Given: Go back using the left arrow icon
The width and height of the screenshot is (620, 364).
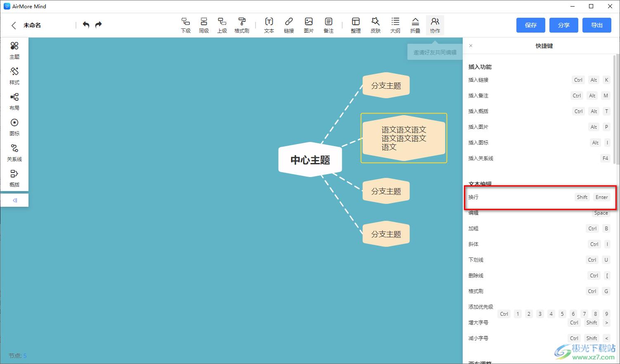Looking at the screenshot, I should 14,25.
